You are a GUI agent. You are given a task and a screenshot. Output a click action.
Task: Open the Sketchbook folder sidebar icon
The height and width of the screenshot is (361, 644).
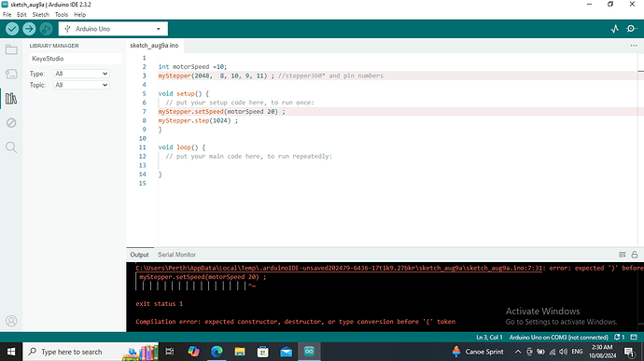click(x=11, y=49)
